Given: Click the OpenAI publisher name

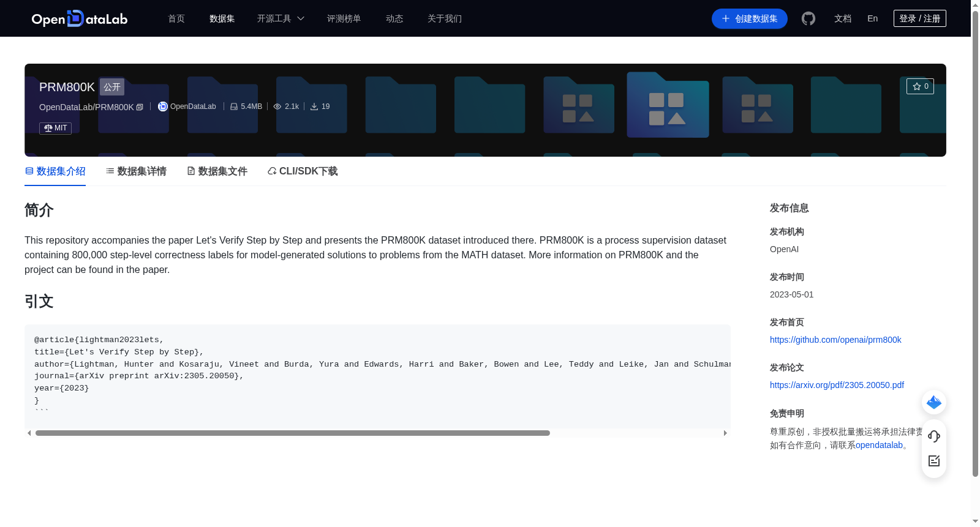Looking at the screenshot, I should point(784,249).
